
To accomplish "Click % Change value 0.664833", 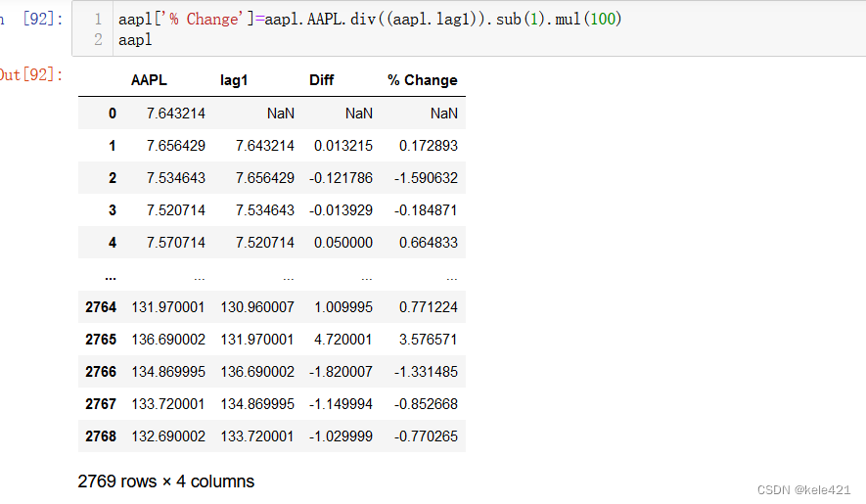I will [x=429, y=243].
